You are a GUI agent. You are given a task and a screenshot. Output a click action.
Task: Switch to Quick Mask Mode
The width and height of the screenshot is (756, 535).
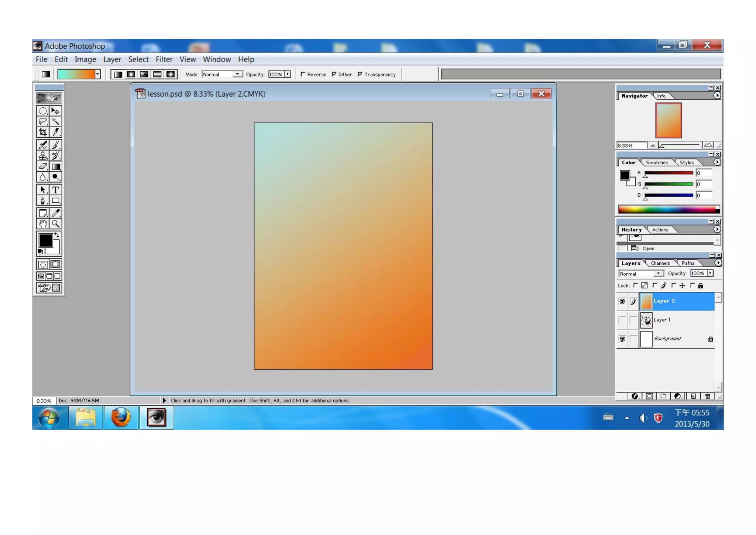point(56,264)
